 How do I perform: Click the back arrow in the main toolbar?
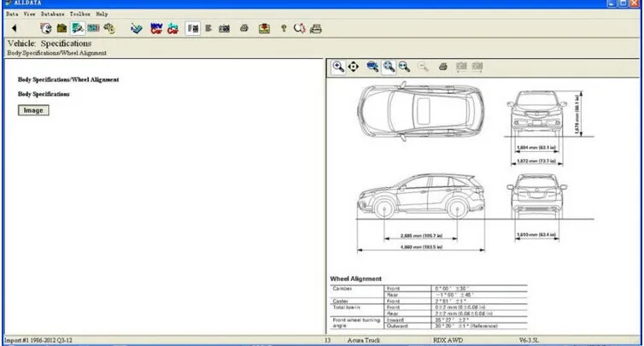(14, 28)
